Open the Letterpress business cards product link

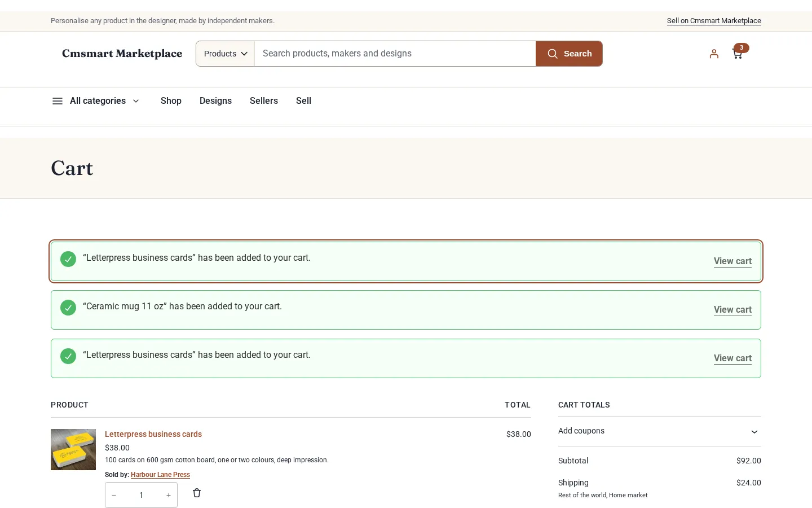tap(153, 434)
